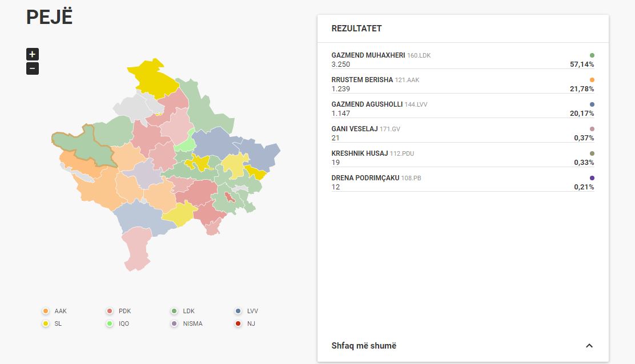
Task: Select candidate Drena Podrimçaku name
Action: click(365, 178)
